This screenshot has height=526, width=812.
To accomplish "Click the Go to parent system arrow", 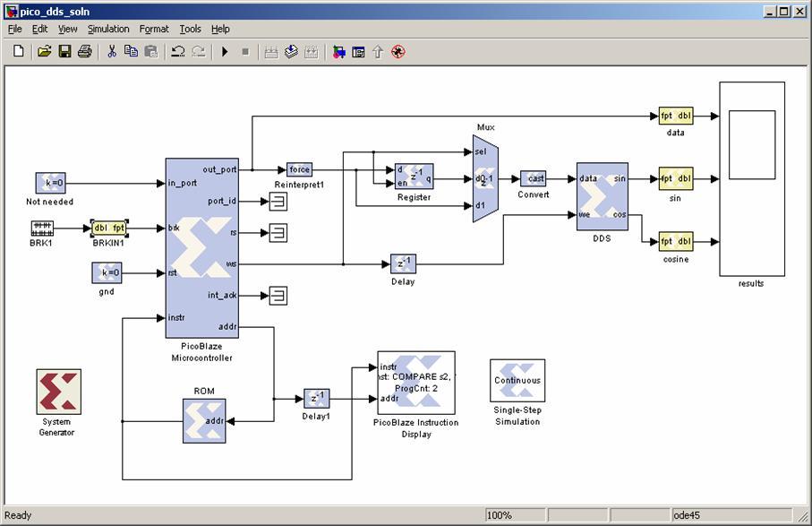I will coord(378,52).
